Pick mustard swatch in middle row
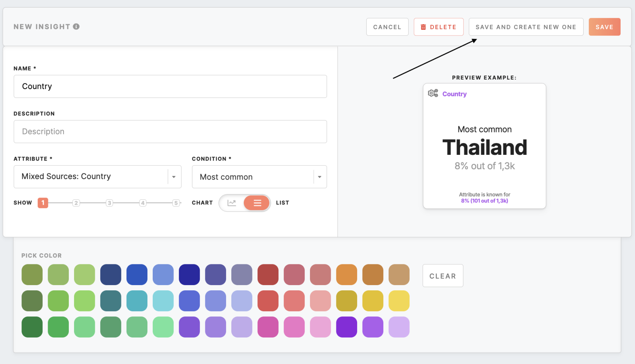The width and height of the screenshot is (635, 364). click(347, 301)
